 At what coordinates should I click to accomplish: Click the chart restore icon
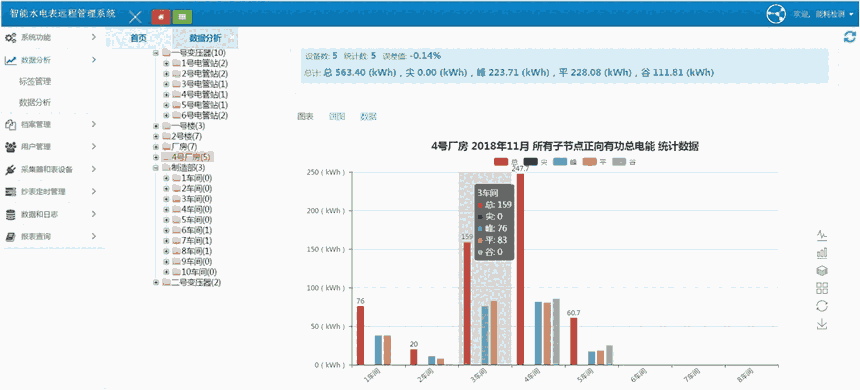(x=822, y=306)
